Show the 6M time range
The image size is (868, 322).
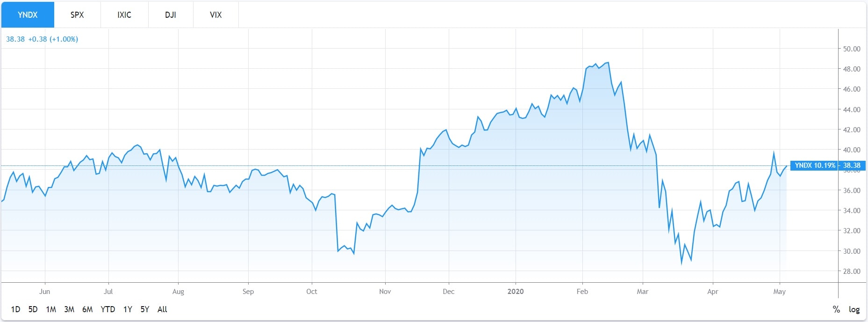click(87, 309)
